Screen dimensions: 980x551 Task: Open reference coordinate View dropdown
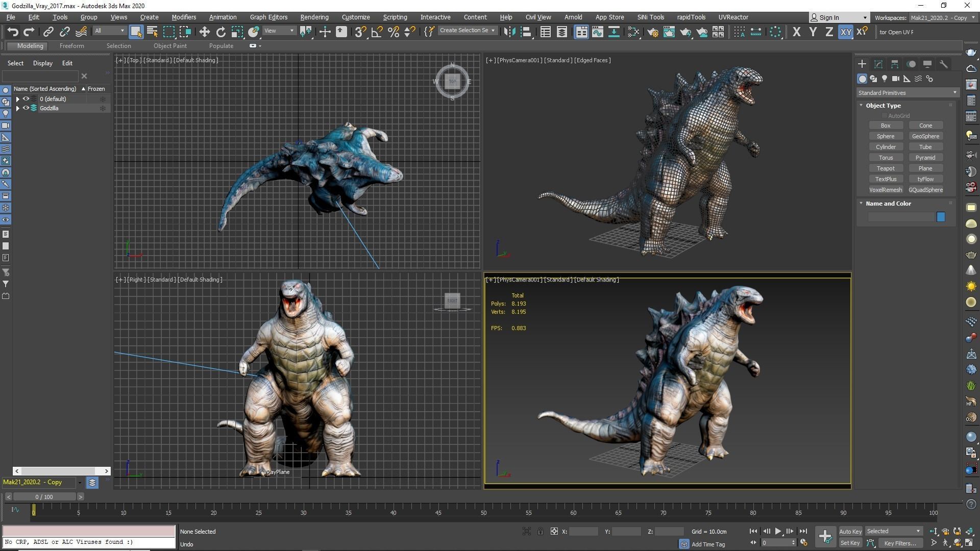(x=279, y=31)
